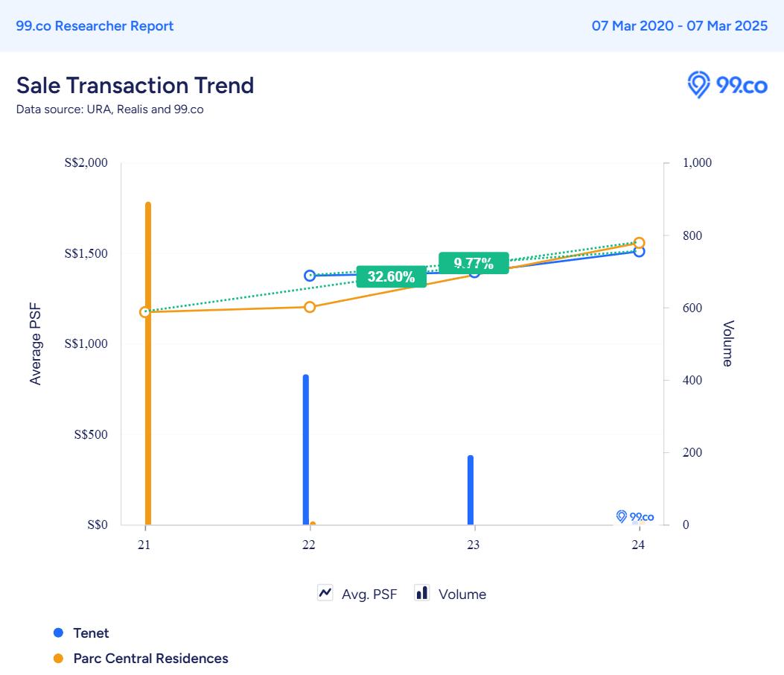Click the Avg. PSF line chart icon
The image size is (784, 675).
pos(325,593)
